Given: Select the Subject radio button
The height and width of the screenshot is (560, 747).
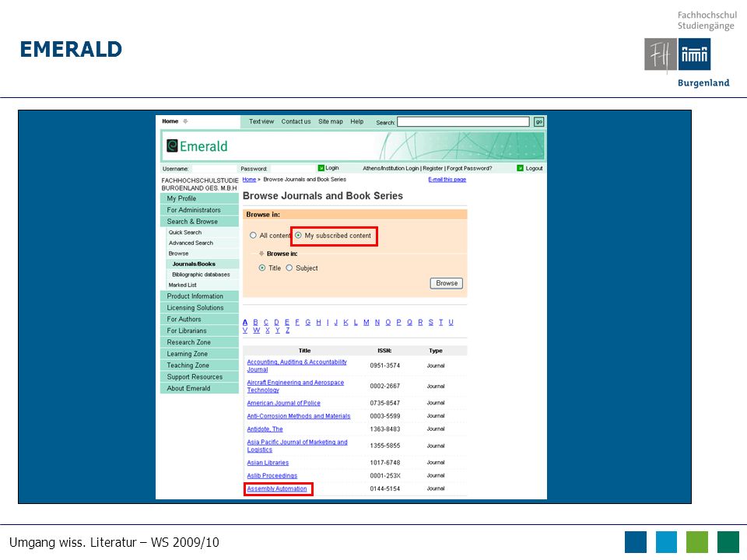Looking at the screenshot, I should coord(289,268).
